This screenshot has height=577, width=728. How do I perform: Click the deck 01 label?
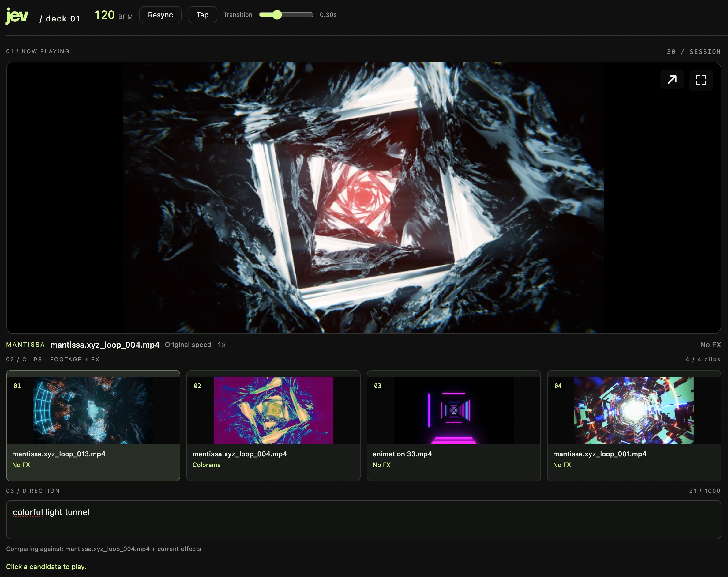click(60, 19)
